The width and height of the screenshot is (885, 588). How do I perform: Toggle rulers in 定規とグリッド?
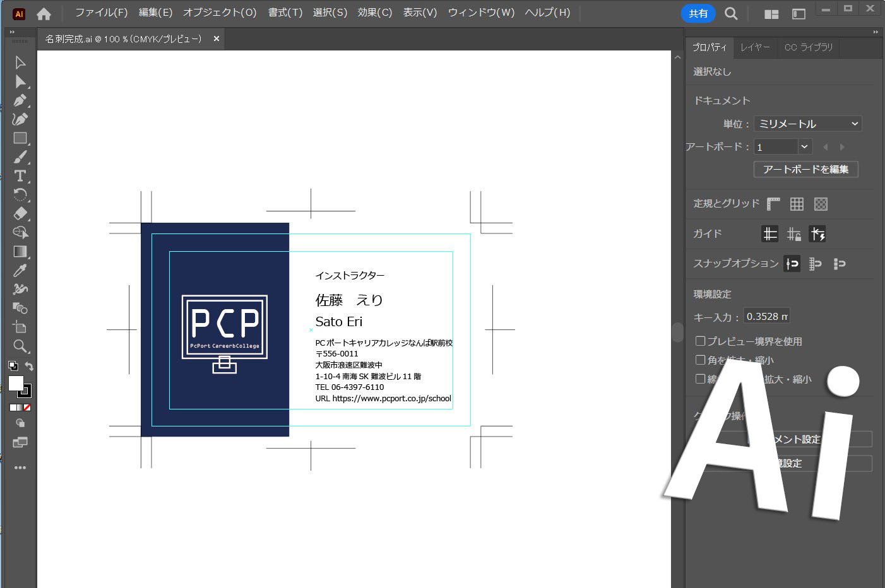(773, 204)
